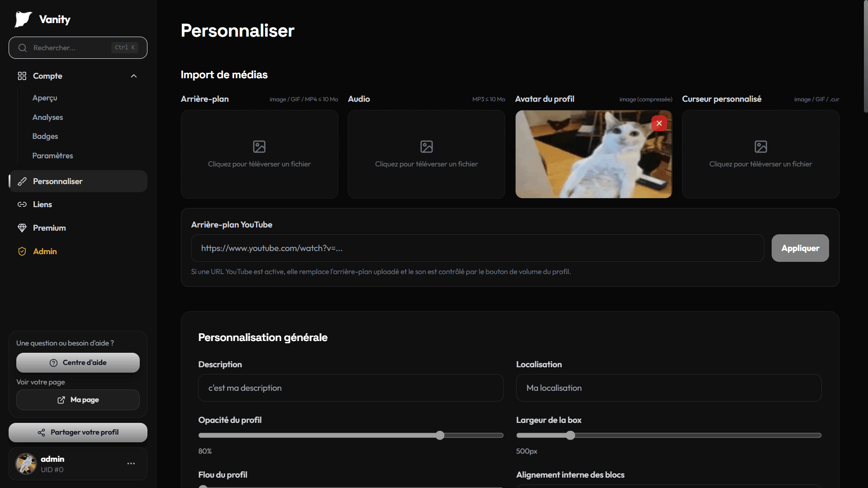The width and height of the screenshot is (868, 488).
Task: Click the Liens chain icon
Action: point(22,204)
